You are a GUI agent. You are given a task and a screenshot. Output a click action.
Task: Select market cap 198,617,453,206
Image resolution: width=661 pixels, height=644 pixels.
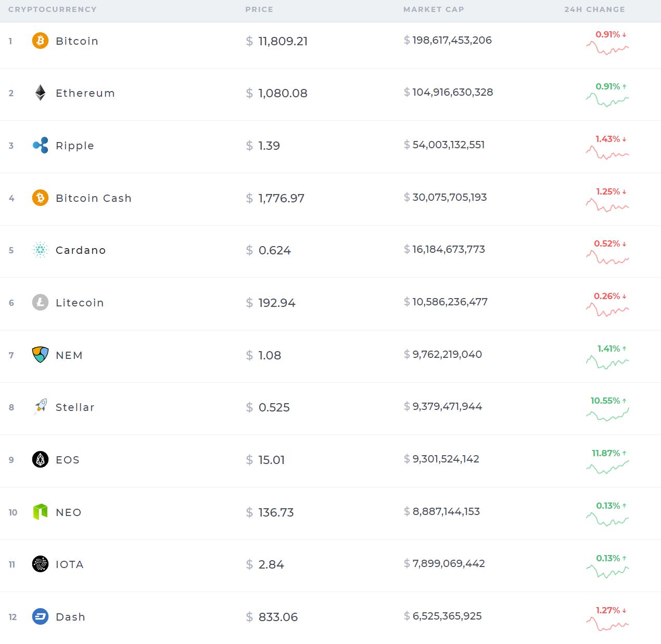(452, 40)
